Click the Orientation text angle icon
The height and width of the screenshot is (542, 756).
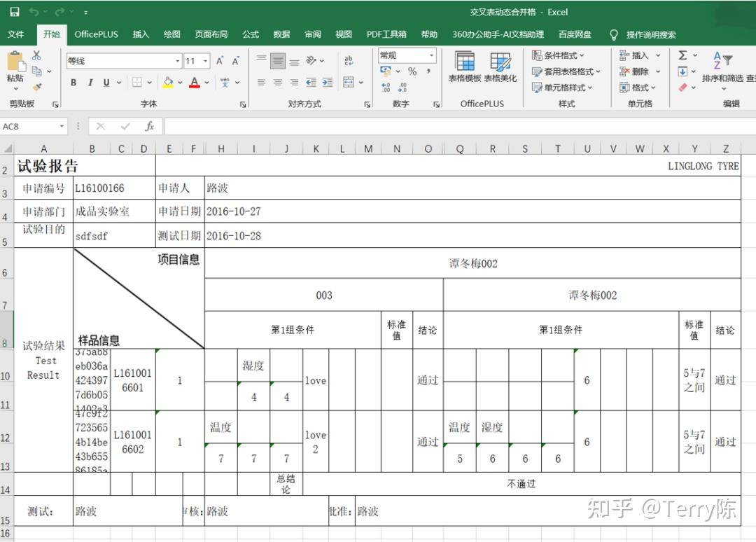click(x=311, y=60)
